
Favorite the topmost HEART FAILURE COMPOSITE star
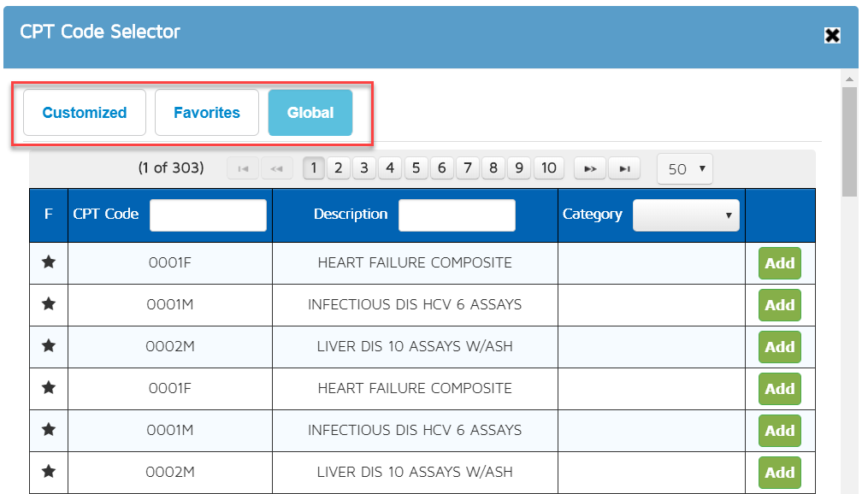(x=49, y=262)
